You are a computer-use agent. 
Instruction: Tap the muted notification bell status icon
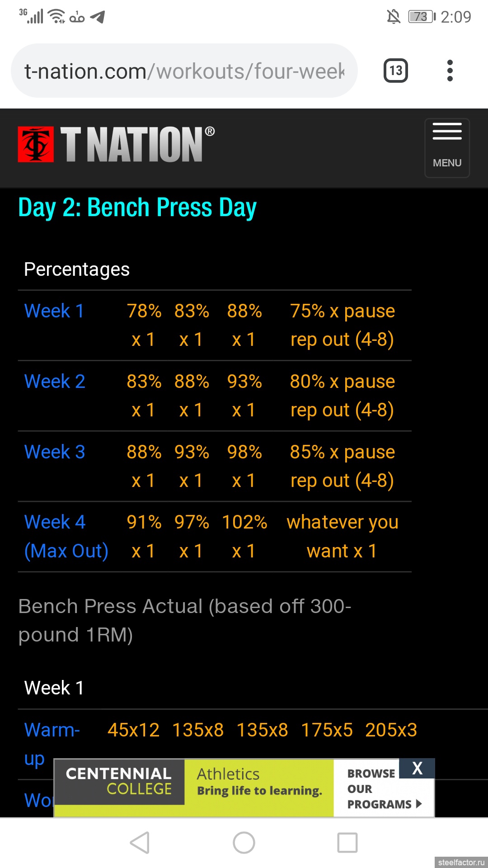click(x=394, y=17)
